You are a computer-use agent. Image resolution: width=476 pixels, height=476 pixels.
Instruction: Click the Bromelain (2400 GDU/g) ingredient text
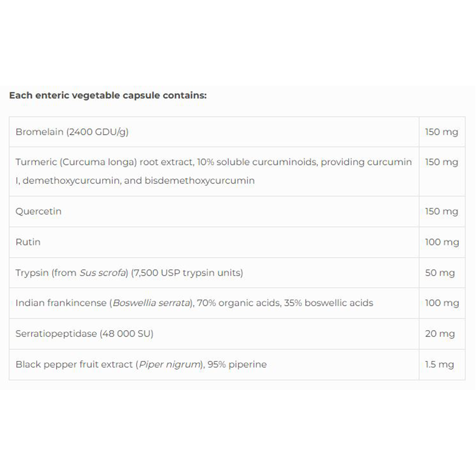[72, 132]
